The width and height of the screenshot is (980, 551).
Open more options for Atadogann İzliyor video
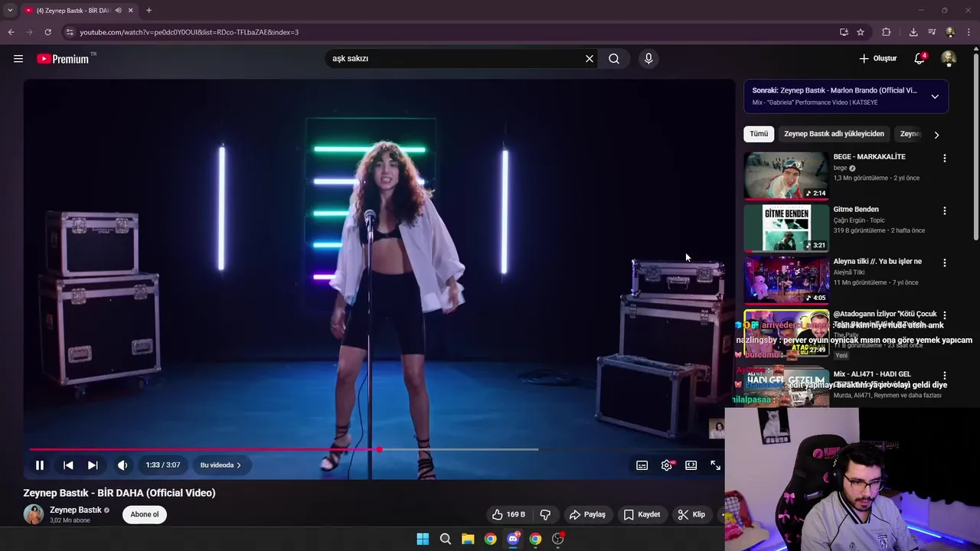tap(944, 315)
